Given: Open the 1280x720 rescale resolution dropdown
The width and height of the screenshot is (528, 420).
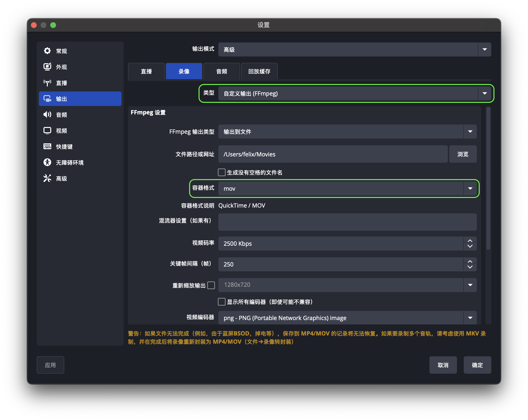Looking at the screenshot, I should pos(347,285).
